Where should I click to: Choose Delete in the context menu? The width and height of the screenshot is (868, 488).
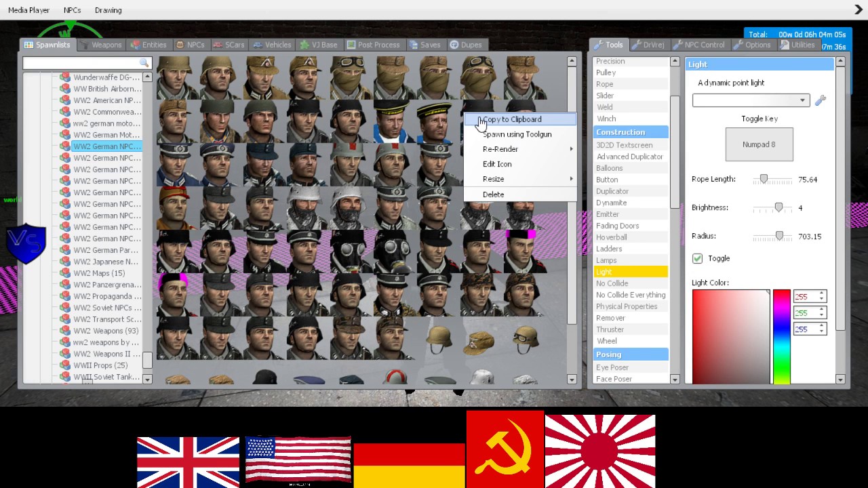point(520,195)
